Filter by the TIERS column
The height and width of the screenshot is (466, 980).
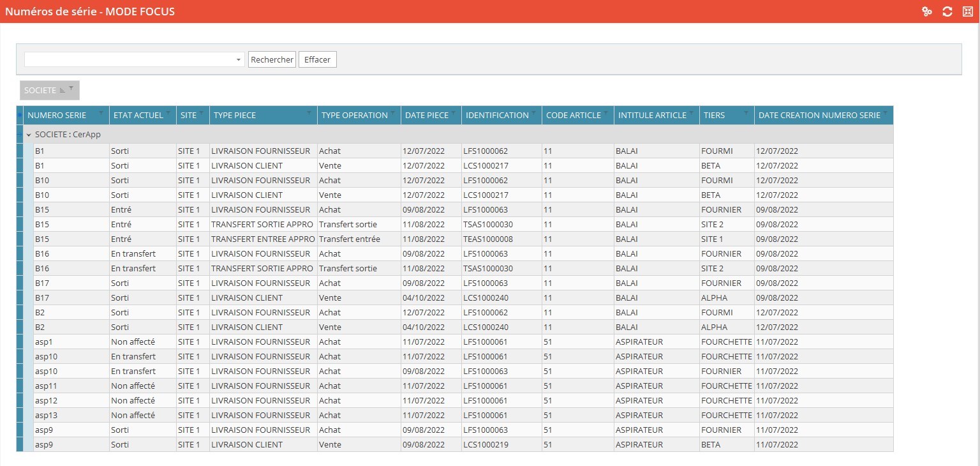pyautogui.click(x=747, y=114)
